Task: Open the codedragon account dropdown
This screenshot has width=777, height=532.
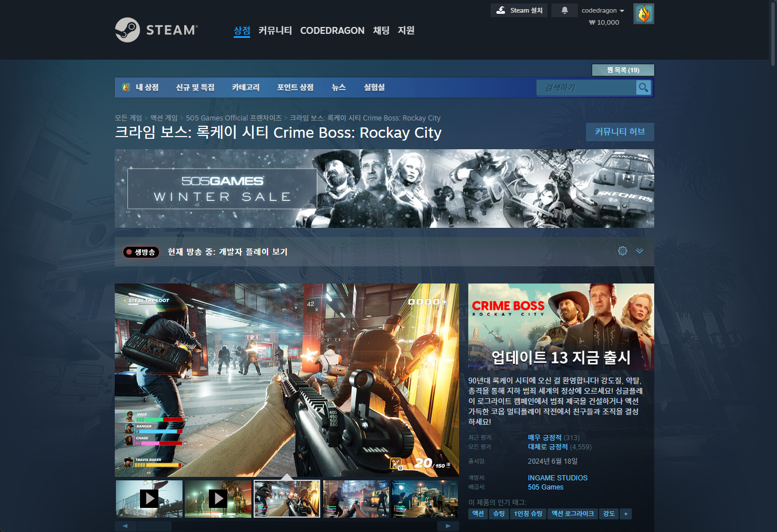Action: point(603,10)
